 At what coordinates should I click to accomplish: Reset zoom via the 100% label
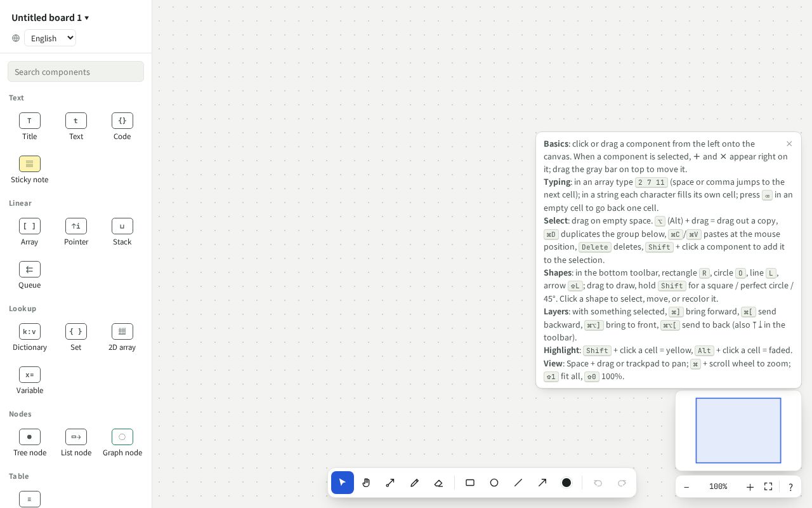coord(718,486)
